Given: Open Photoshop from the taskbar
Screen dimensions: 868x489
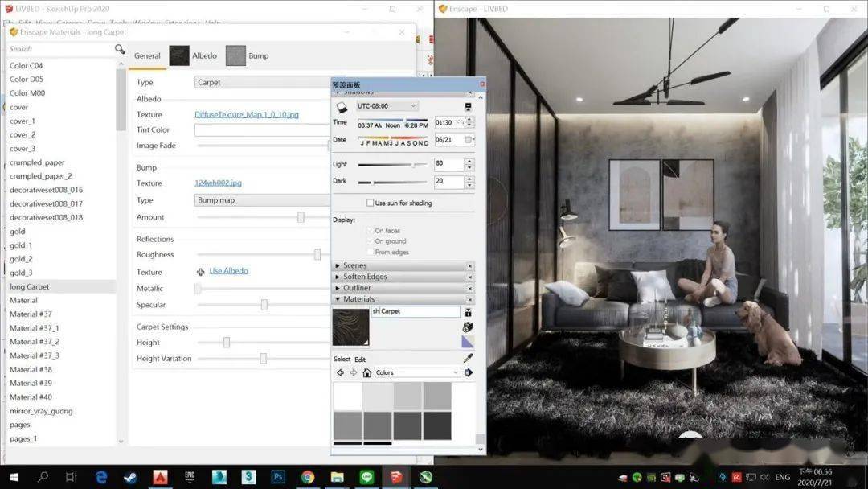Looking at the screenshot, I should (x=278, y=477).
